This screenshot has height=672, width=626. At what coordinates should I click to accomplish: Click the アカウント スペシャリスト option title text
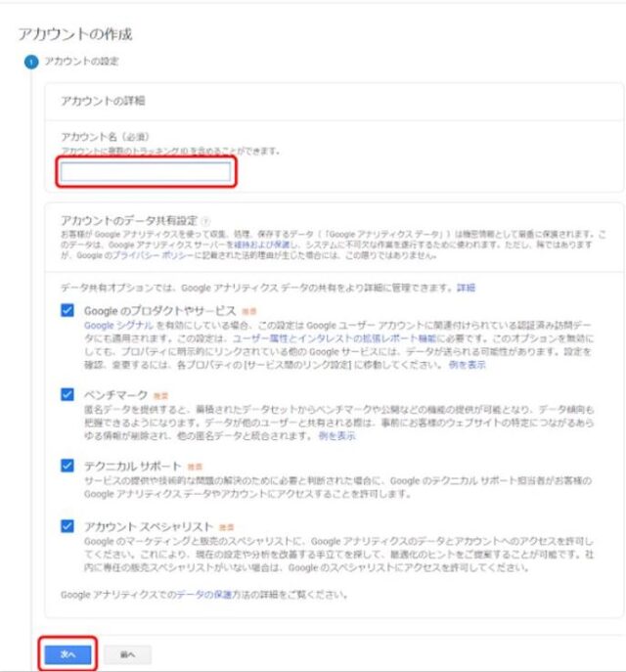[x=149, y=526]
